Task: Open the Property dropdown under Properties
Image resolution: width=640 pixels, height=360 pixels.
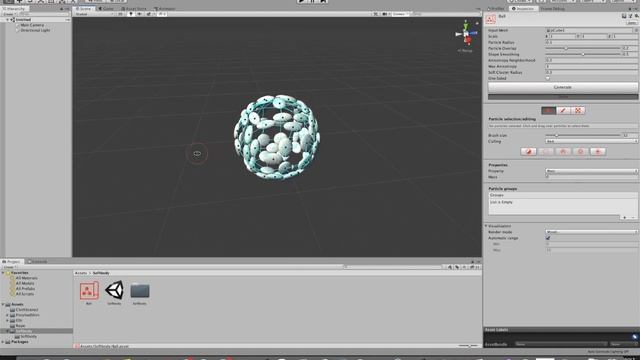Action: pyautogui.click(x=591, y=171)
